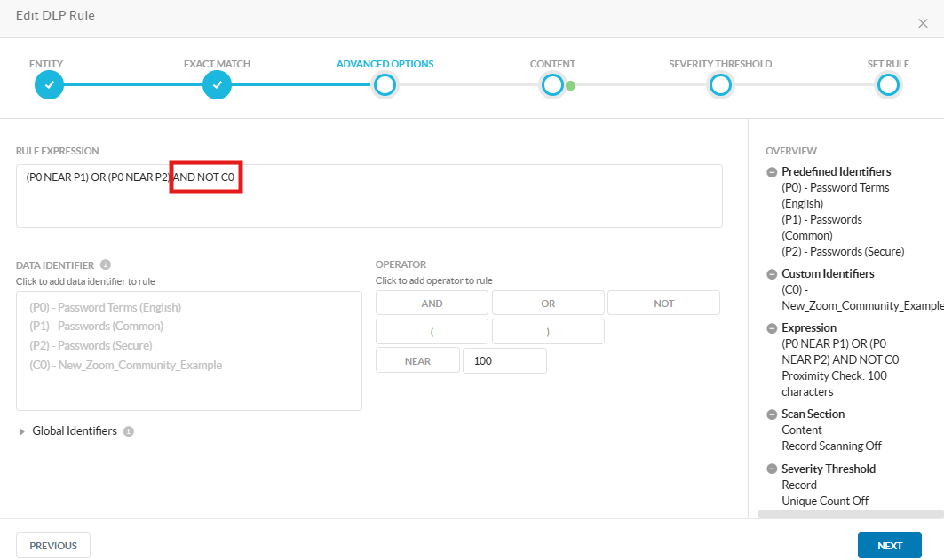Open the SEVERITY THRESHOLD step label
Screen dimensions: 944x560
[720, 64]
